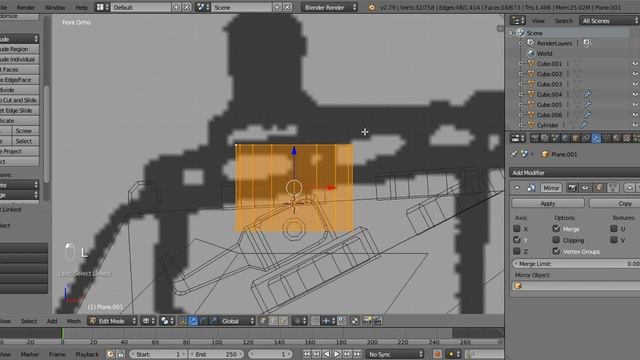Click the Screw tool button

point(25,131)
